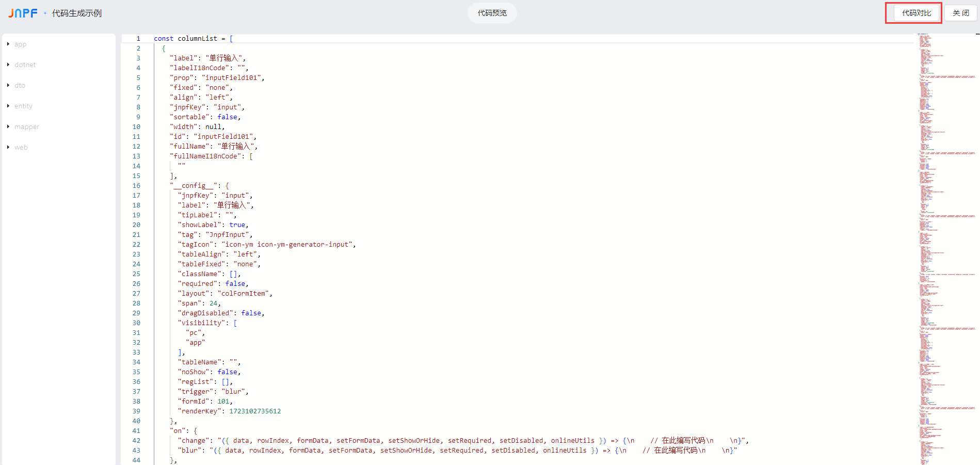Click the "change" event handler line
Viewport: 980px width, 465px height.
pos(413,441)
